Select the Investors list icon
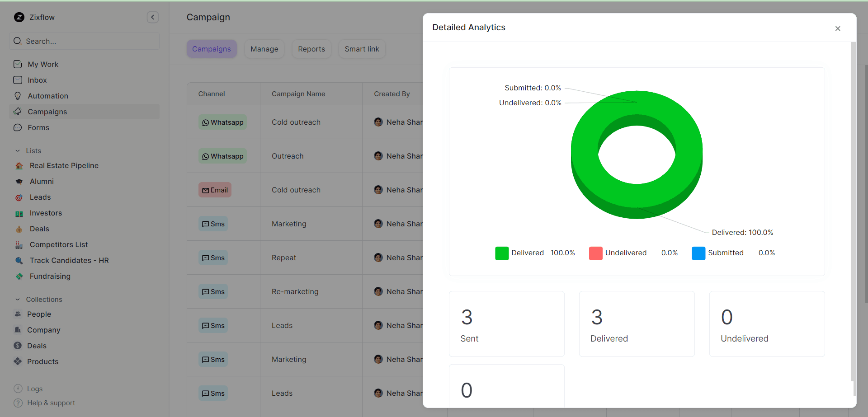 tap(19, 213)
